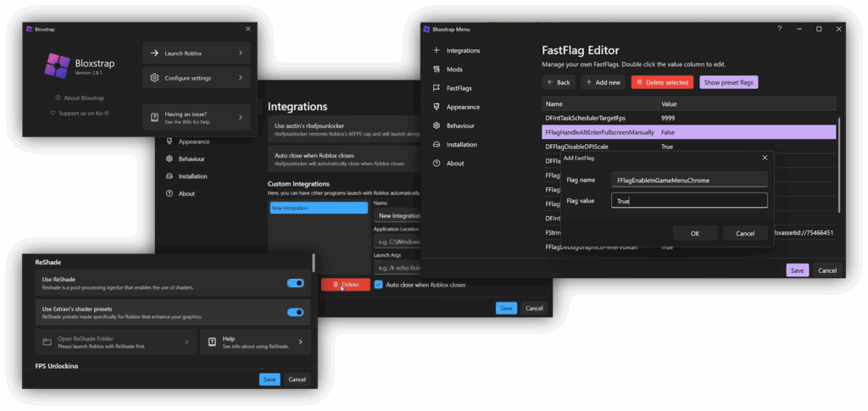868x411 pixels.
Task: Click the Ko-fi heart icon
Action: 53,113
